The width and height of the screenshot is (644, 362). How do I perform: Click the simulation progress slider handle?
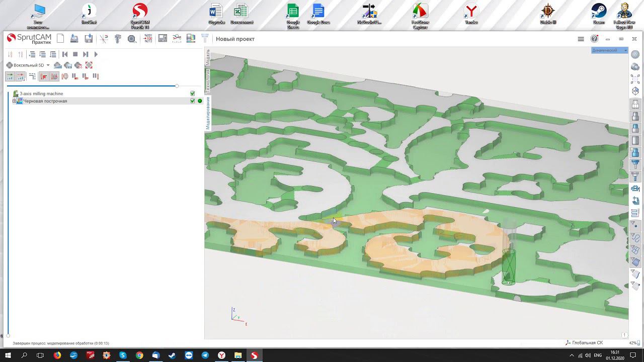coord(177,86)
